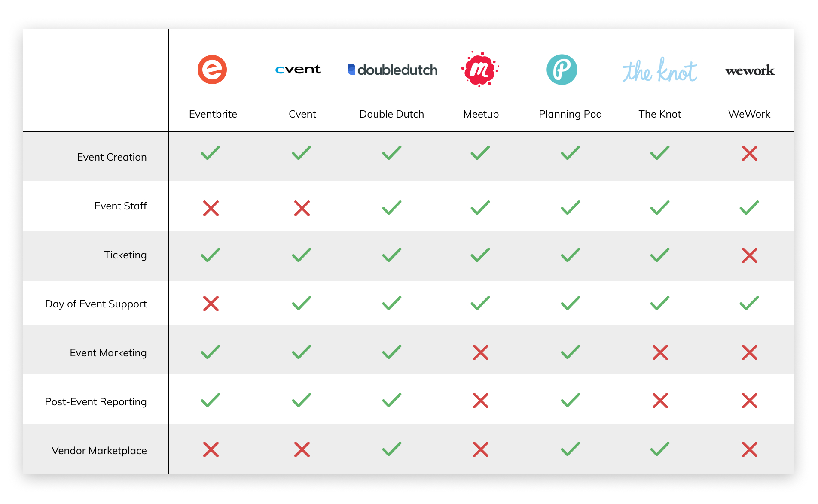The height and width of the screenshot is (504, 818).
Task: Click the red X for WeWork Event Creation
Action: [x=750, y=153]
